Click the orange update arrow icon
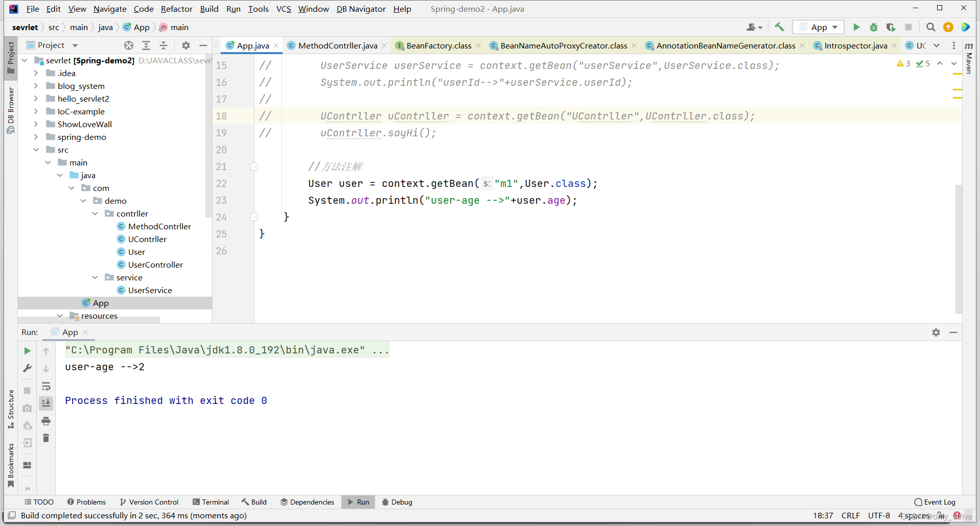 [948, 27]
